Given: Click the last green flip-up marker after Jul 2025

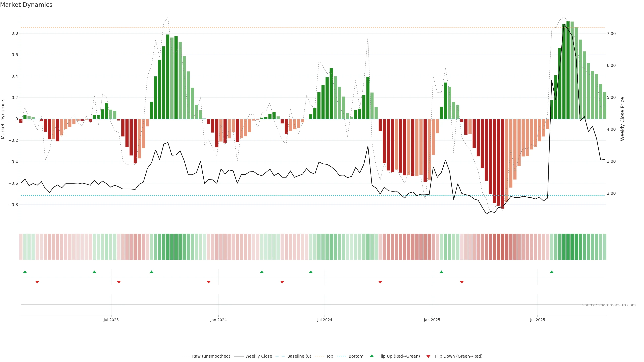Looking at the screenshot, I should 551,272.
